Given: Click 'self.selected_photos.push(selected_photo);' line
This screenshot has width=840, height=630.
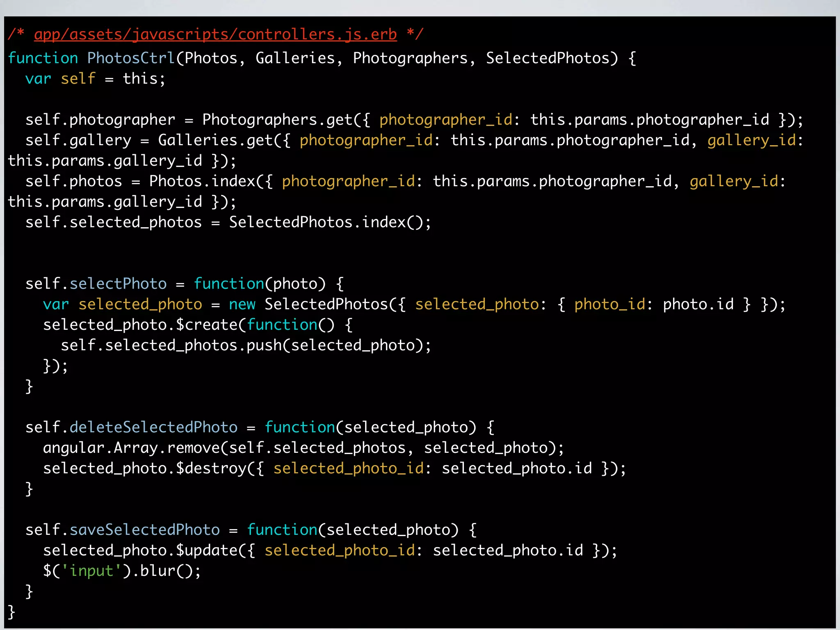Looking at the screenshot, I should 246,345.
